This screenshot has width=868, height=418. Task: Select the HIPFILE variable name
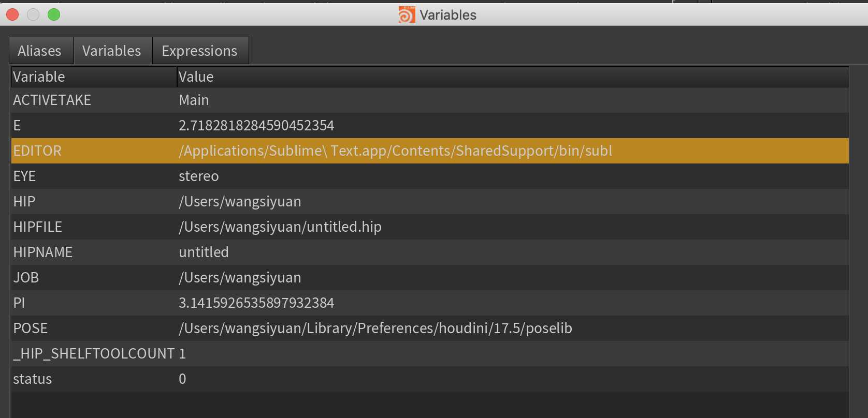coord(38,227)
